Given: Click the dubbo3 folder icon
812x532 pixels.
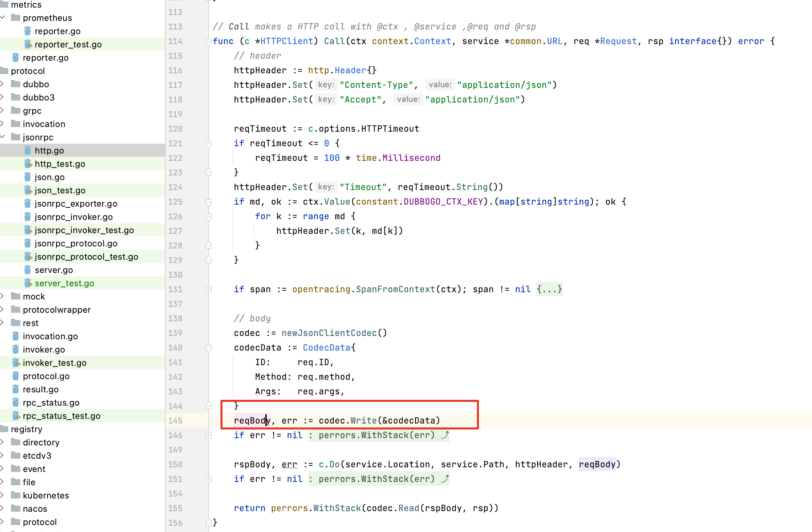Looking at the screenshot, I should [x=16, y=98].
